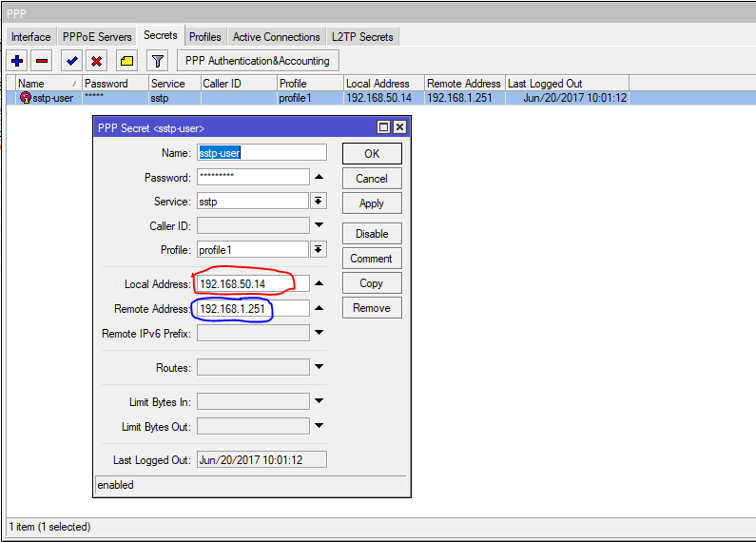Screen dimensions: 756x542
Task: Open PPP Authentication&Accounting settings
Action: [257, 61]
